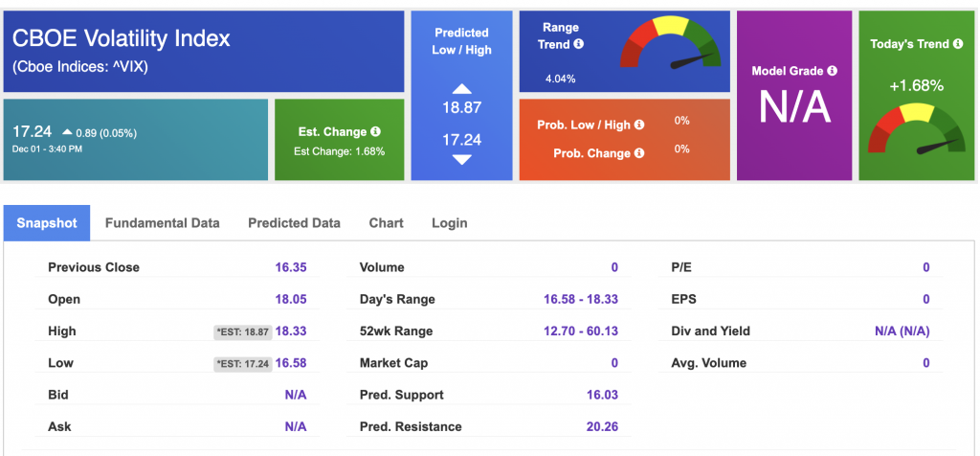The width and height of the screenshot is (980, 456).
Task: Click the EST: 18.87 badge in High row
Action: click(242, 331)
